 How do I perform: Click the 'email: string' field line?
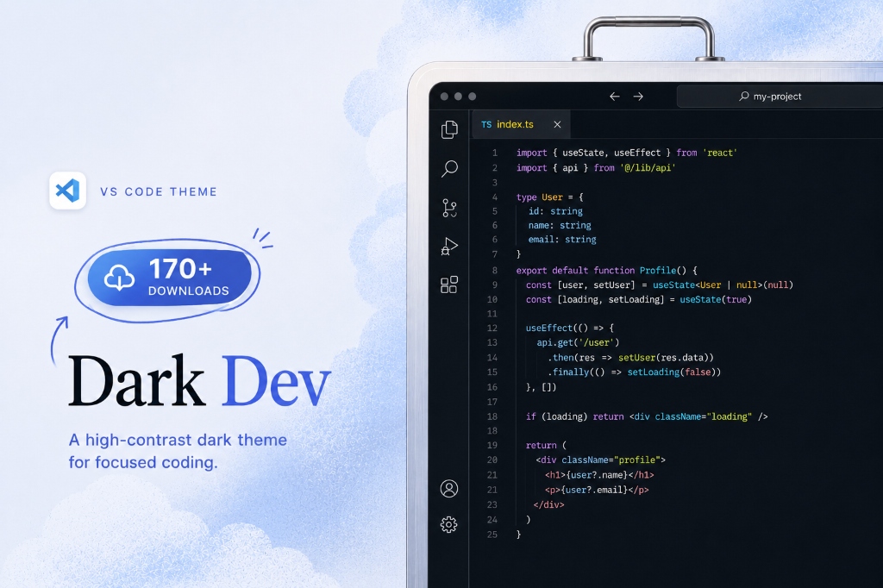click(x=562, y=240)
